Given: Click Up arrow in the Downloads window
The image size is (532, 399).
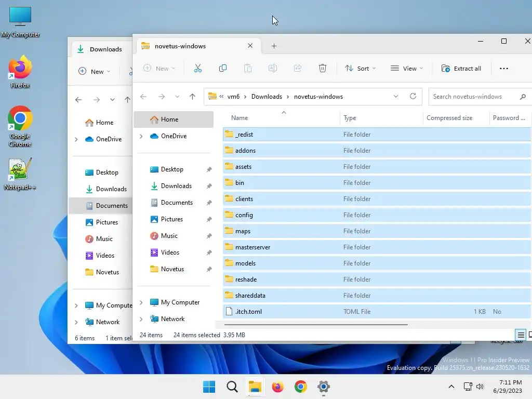Looking at the screenshot, I should tap(127, 100).
